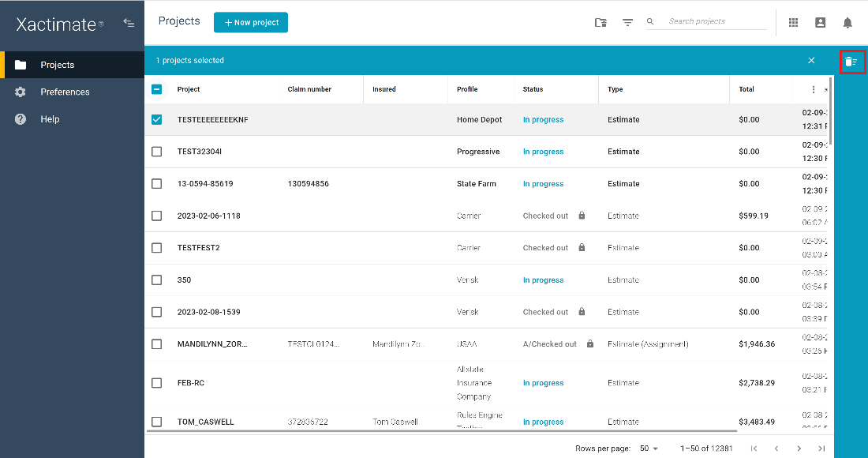Image resolution: width=868 pixels, height=458 pixels.
Task: Click lock icon on MANDILYNN_ZOR row
Action: click(590, 344)
